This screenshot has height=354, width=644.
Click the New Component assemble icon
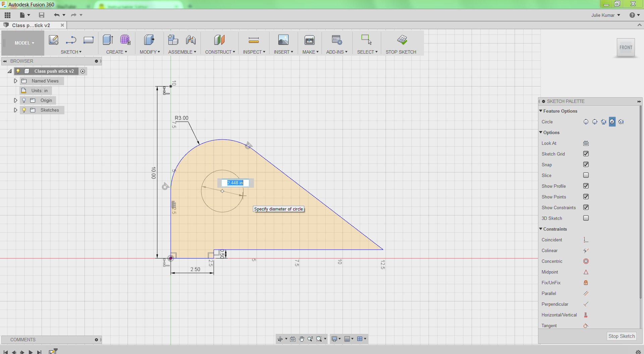pos(173,40)
